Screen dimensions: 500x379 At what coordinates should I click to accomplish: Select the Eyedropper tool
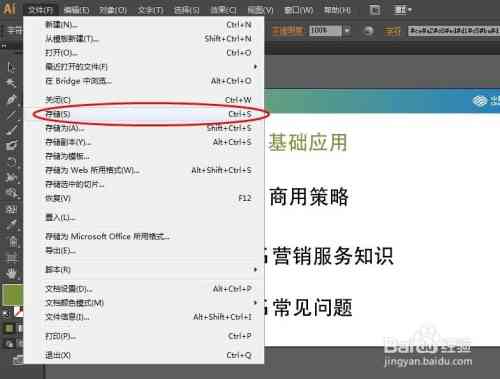point(11,225)
